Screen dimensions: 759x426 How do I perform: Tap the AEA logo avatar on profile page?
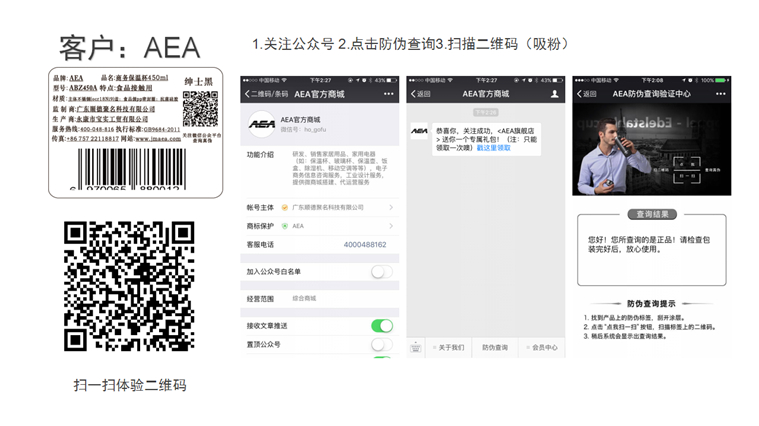[262, 124]
